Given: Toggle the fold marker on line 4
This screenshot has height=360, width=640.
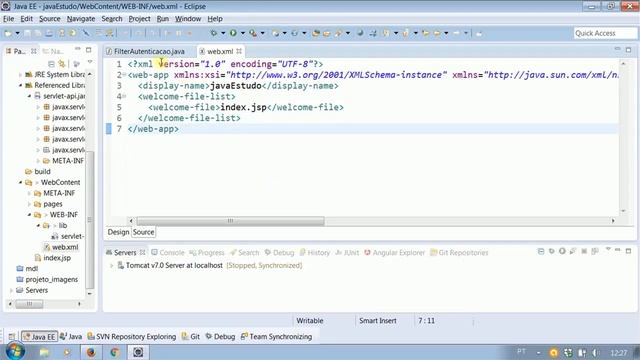Looking at the screenshot, I should tap(124, 96).
